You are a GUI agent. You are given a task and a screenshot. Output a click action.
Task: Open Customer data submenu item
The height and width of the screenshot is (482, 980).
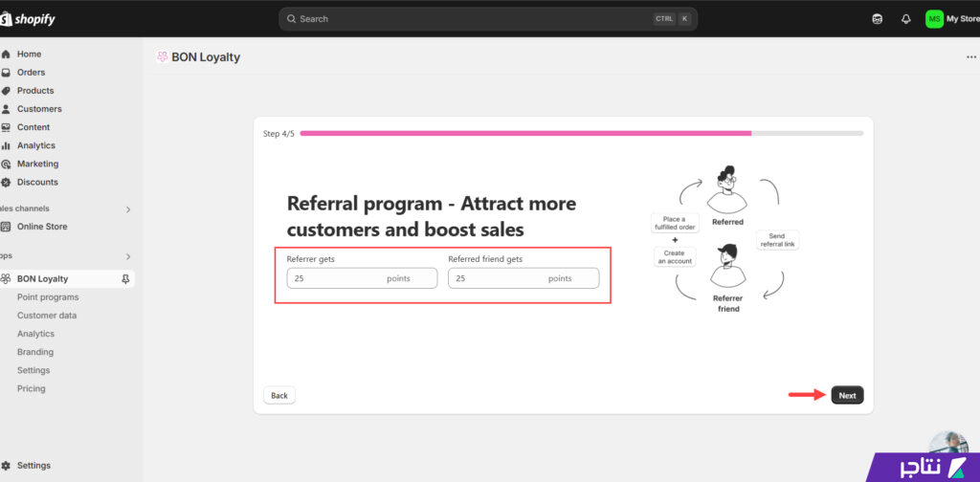click(47, 316)
